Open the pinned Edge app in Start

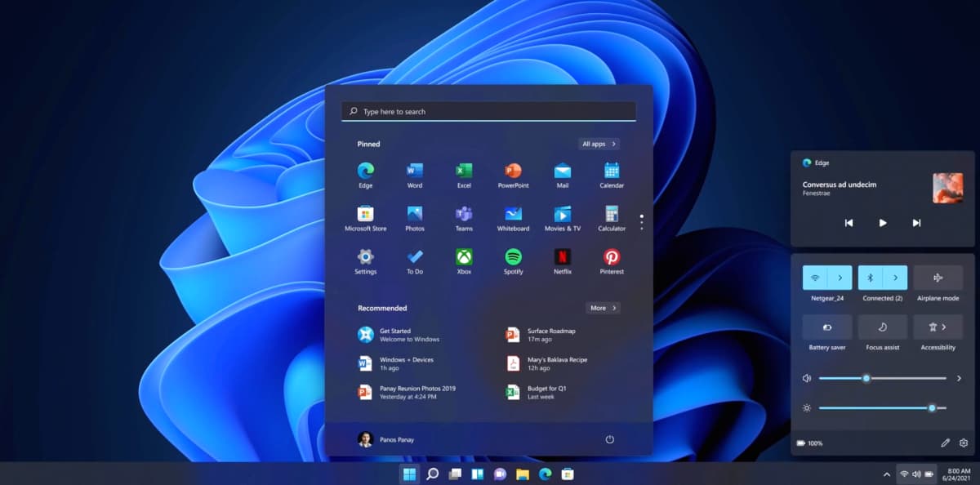click(365, 175)
